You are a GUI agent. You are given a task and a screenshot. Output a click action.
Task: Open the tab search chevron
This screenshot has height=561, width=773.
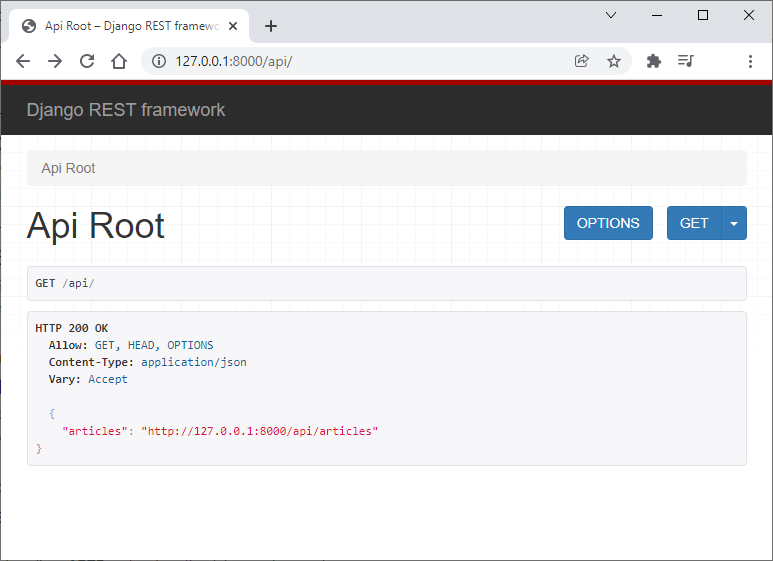click(x=611, y=15)
